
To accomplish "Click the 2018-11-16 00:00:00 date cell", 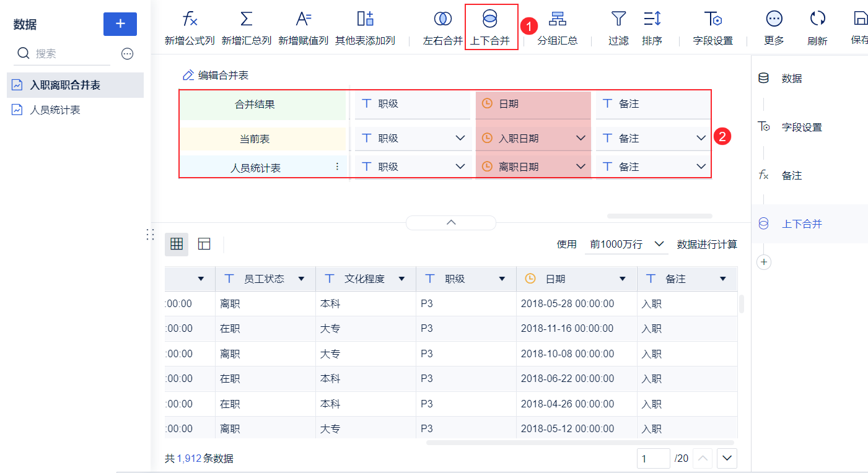I will (577, 329).
